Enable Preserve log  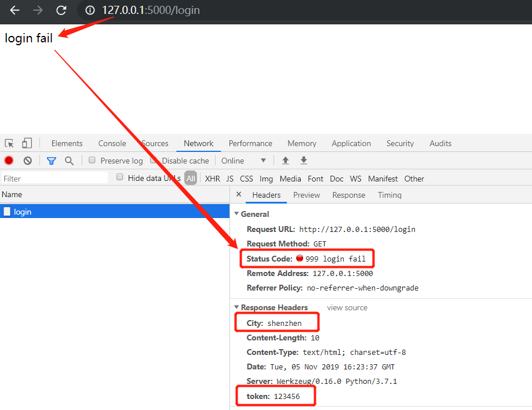pyautogui.click(x=92, y=161)
